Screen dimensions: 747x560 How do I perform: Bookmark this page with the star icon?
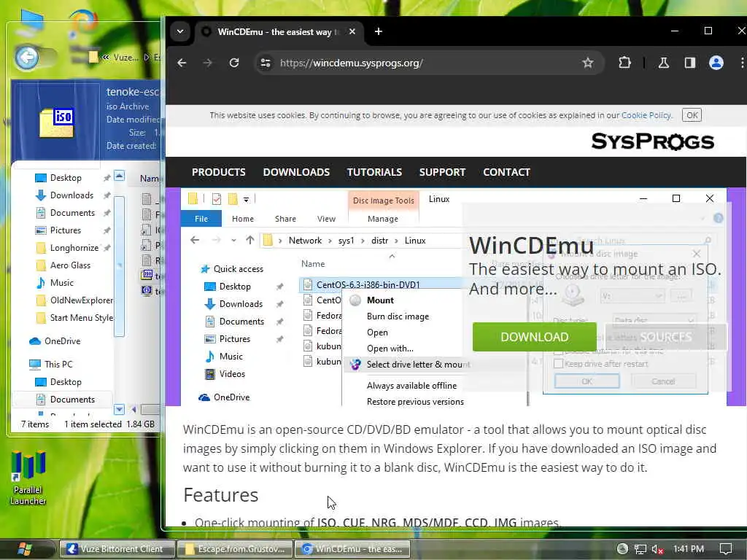(588, 63)
